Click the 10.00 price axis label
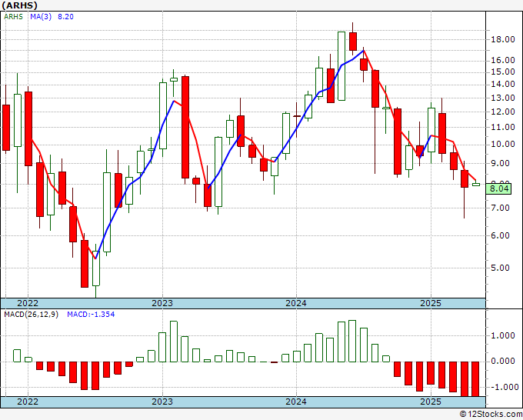Viewport: 523px width, 420px height. [503, 145]
